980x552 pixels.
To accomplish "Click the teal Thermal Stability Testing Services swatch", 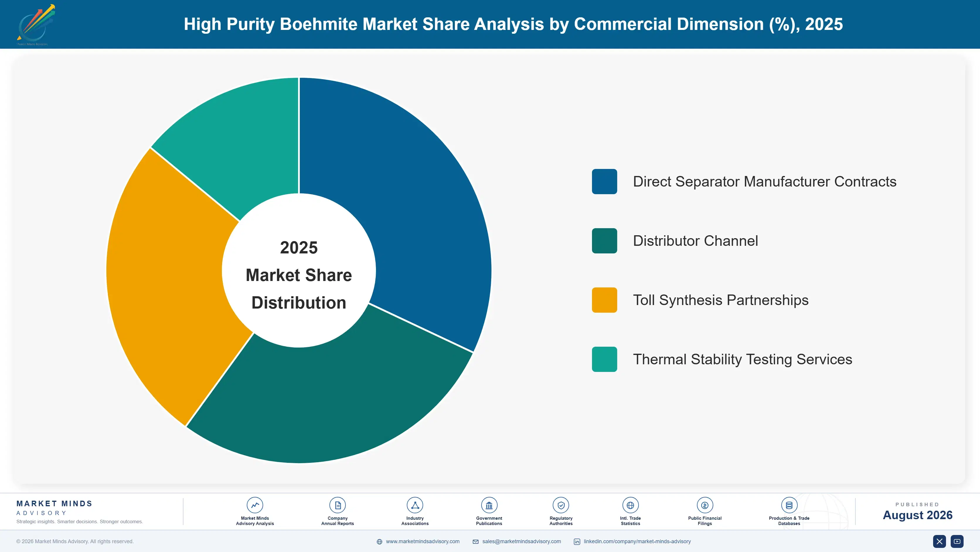I will 604,359.
